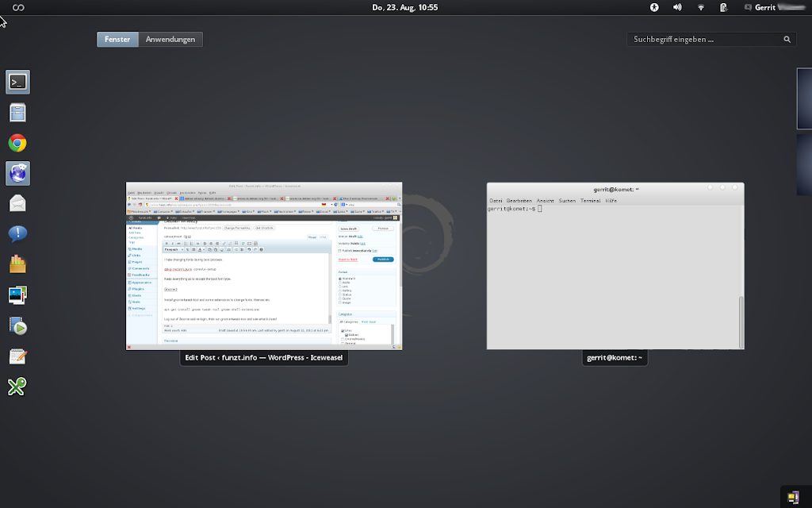The width and height of the screenshot is (812, 508).
Task: Launch Terminal from the dash
Action: point(17,82)
